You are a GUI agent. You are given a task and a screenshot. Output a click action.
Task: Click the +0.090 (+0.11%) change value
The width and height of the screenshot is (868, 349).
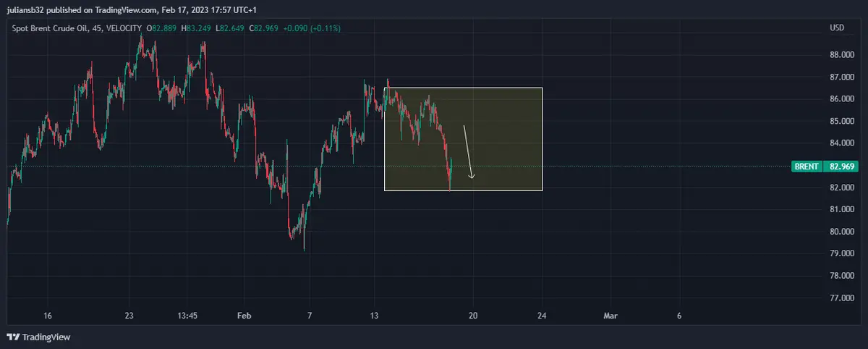tap(314, 28)
